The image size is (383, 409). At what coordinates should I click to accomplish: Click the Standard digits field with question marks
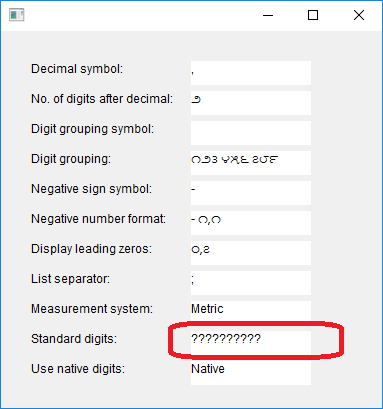[x=251, y=343]
